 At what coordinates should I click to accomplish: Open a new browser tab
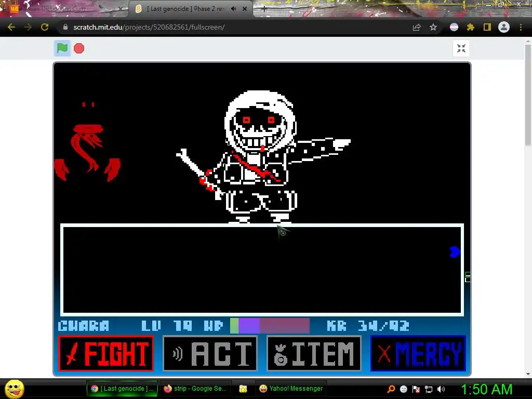(264, 9)
